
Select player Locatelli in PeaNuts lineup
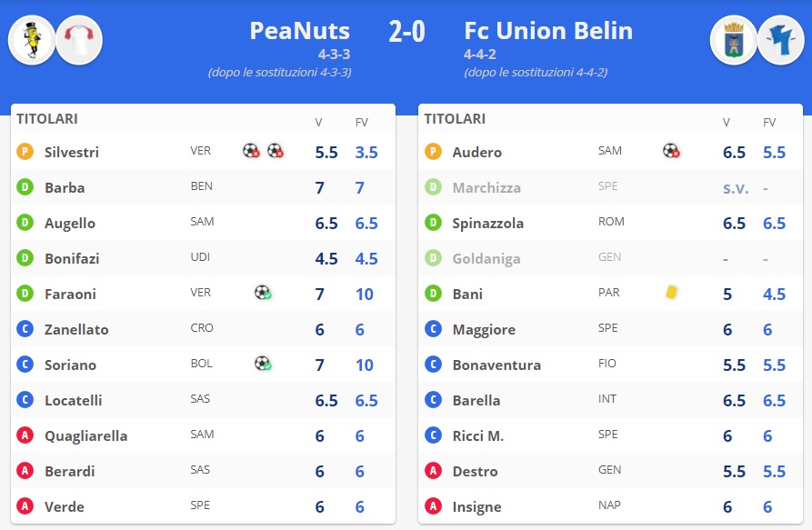[x=74, y=400]
